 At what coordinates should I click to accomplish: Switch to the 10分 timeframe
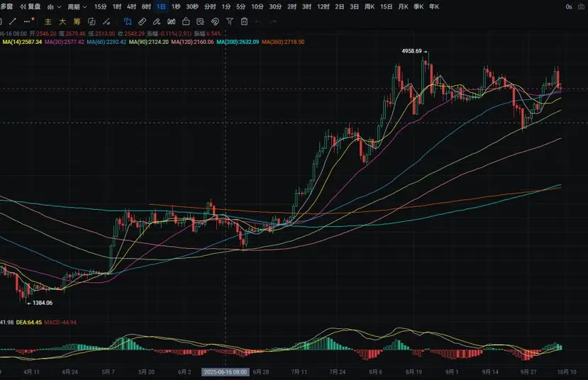[x=257, y=7]
